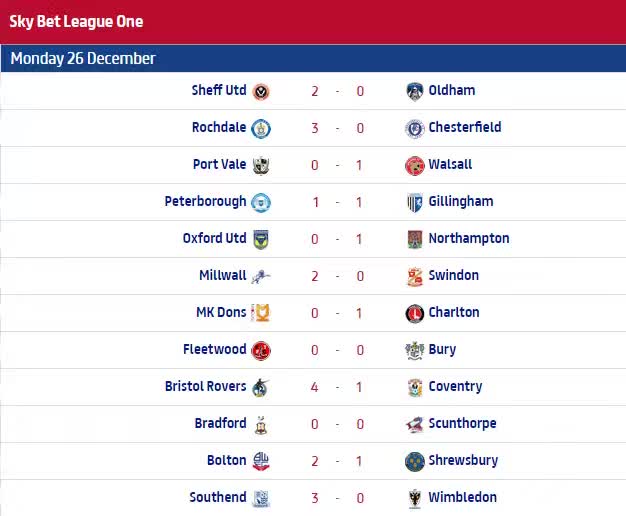The image size is (626, 516).
Task: Select the Southend team name
Action: (218, 497)
